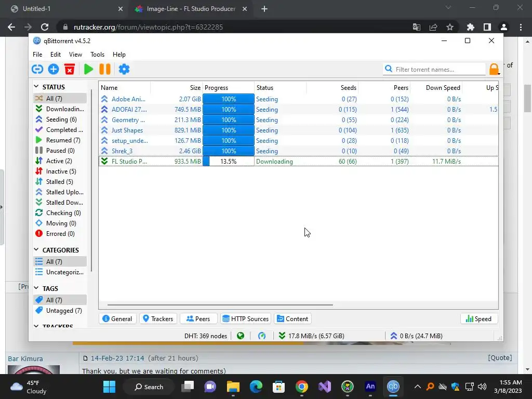
Task: Select the Active (2) status filter
Action: [60, 161]
